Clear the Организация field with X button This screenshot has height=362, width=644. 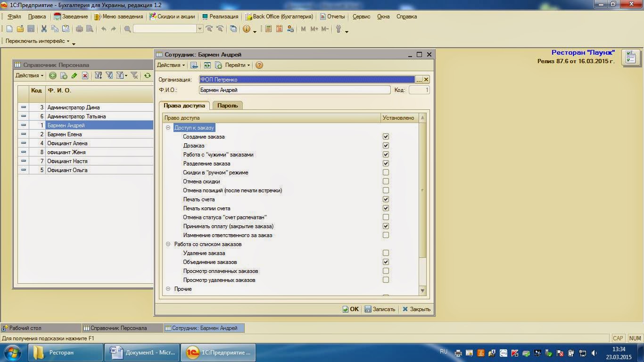(426, 80)
